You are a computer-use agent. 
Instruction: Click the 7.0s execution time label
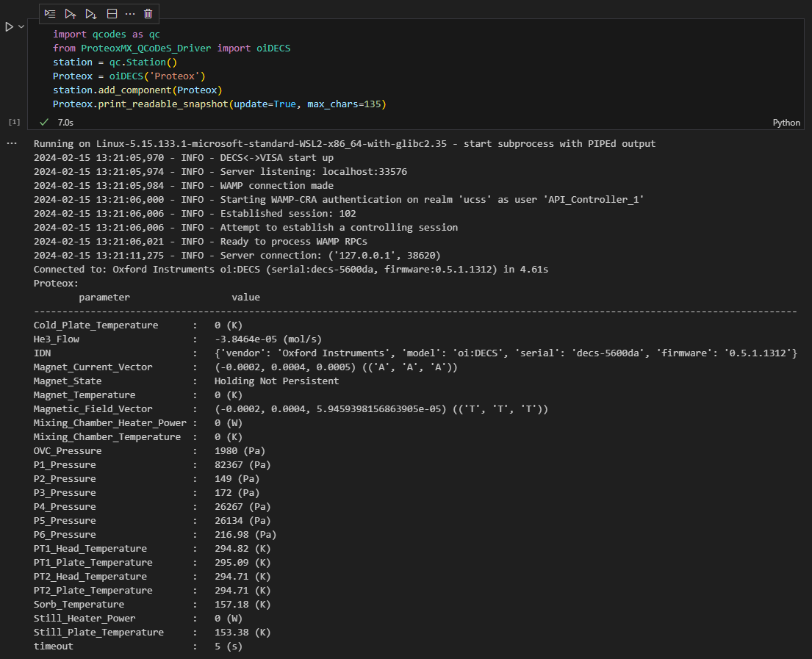click(x=65, y=122)
